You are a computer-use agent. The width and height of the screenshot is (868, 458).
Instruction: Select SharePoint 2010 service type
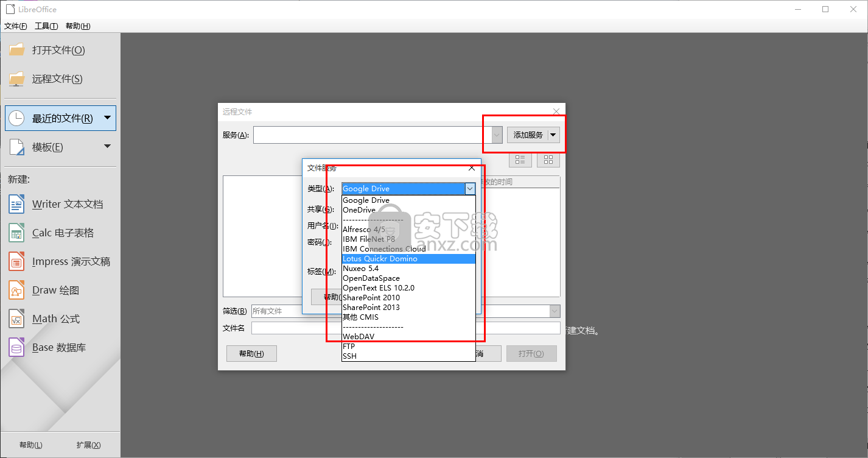coord(408,298)
